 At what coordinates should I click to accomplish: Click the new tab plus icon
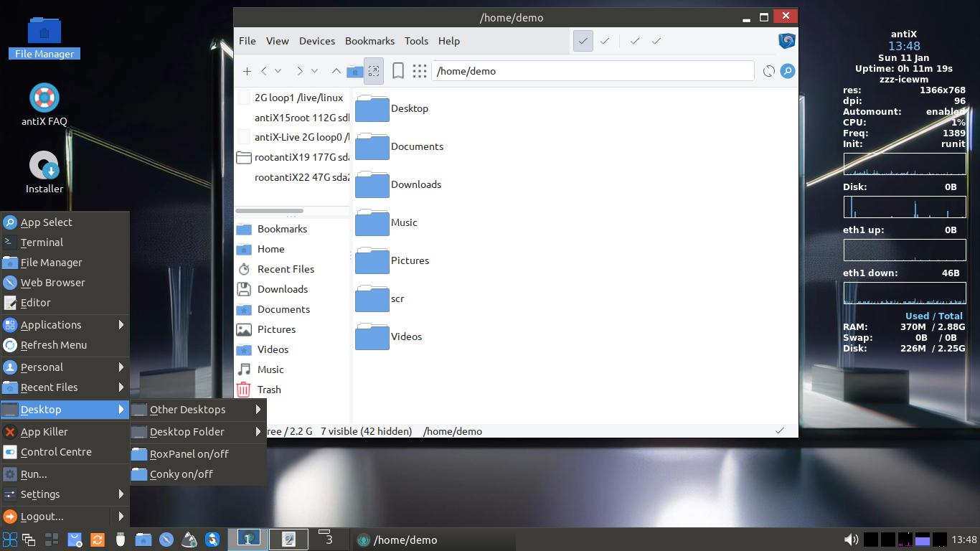tap(247, 71)
